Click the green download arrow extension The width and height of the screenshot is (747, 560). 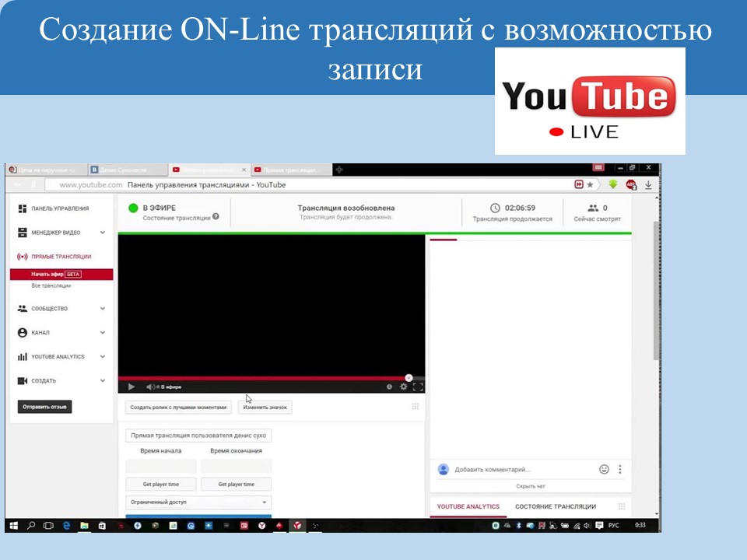coord(613,184)
